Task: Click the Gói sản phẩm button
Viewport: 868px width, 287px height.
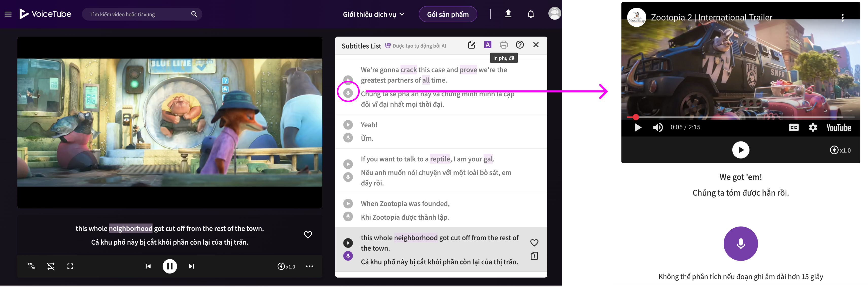Action: click(447, 14)
